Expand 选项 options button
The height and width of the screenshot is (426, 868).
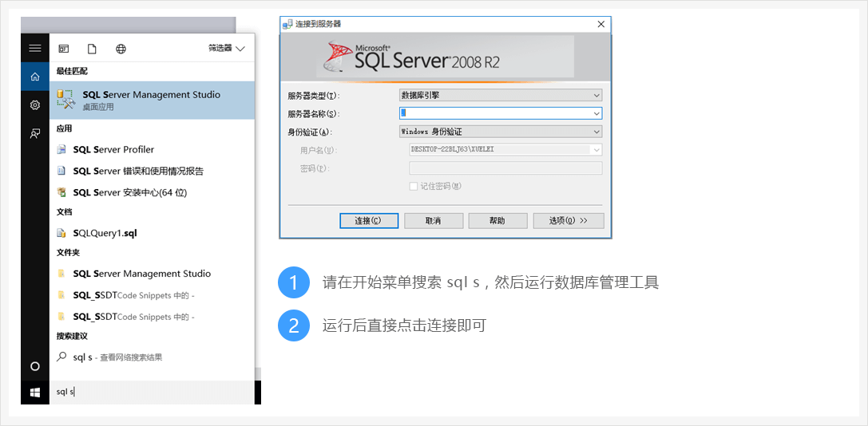[x=569, y=221]
